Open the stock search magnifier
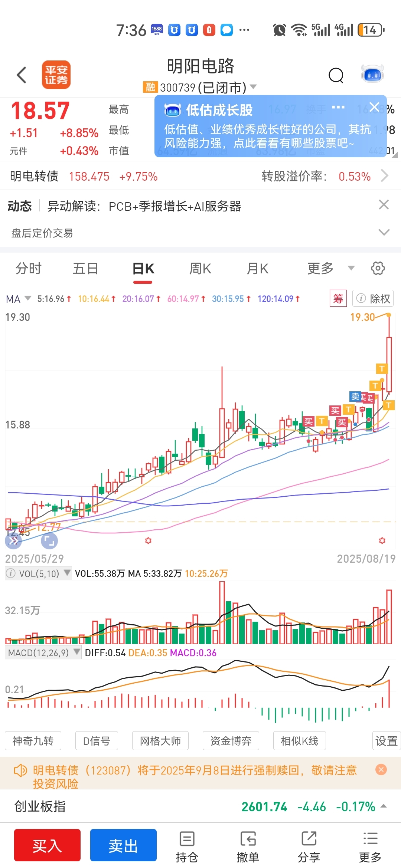The height and width of the screenshot is (868, 401). [x=336, y=75]
